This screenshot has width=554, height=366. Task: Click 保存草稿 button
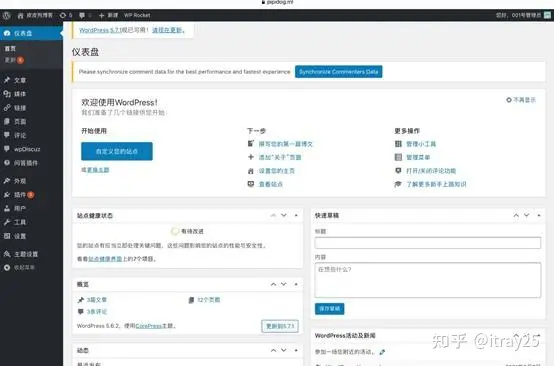point(329,309)
